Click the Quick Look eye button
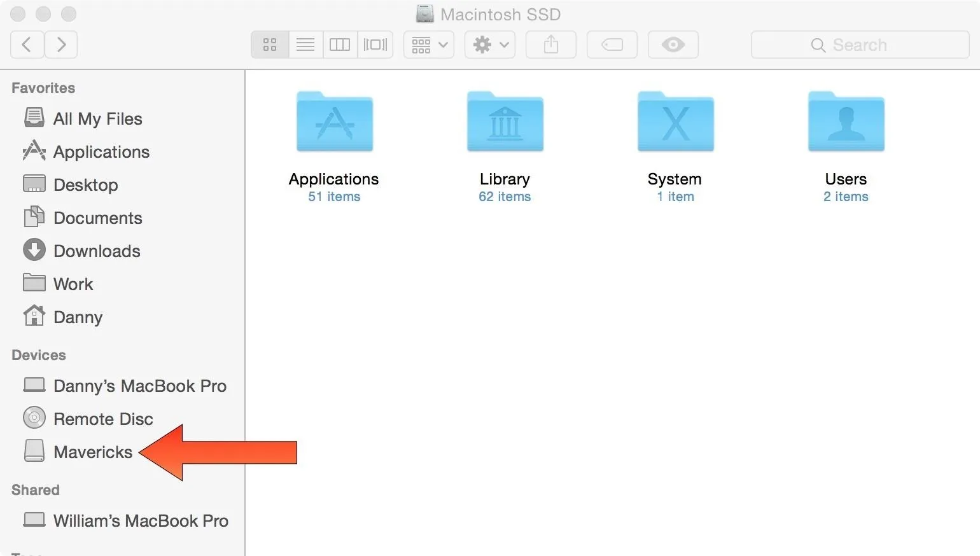 tap(673, 45)
